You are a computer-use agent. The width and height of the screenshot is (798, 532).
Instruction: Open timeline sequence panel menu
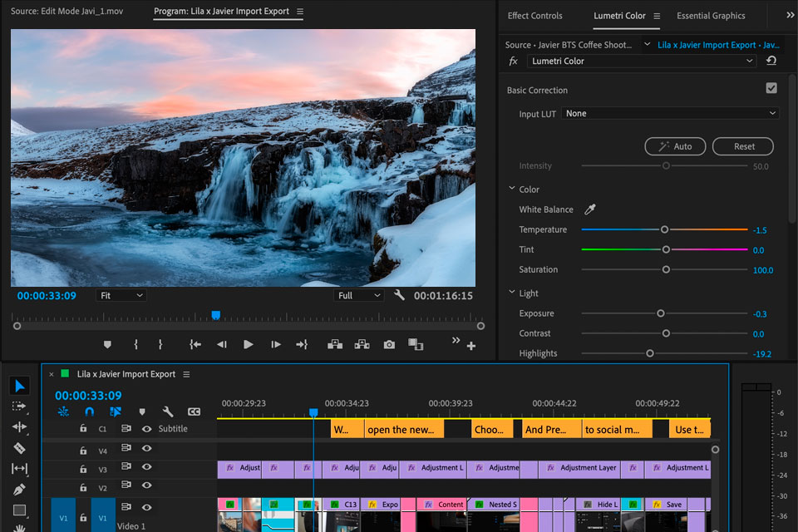(186, 374)
